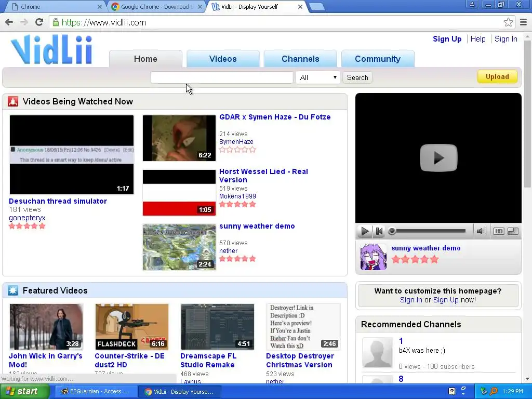Click avatar of recommended channel 1
The image size is (532, 399).
(378, 353)
